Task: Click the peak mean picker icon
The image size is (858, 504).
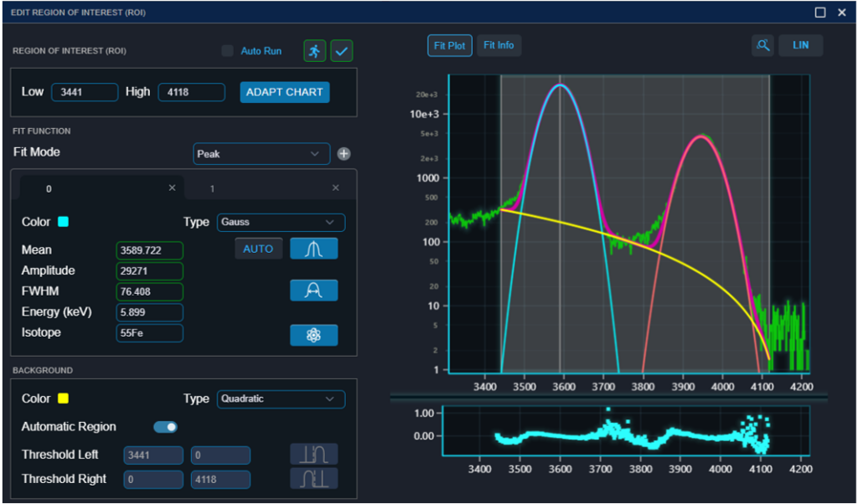Action: 313,249
